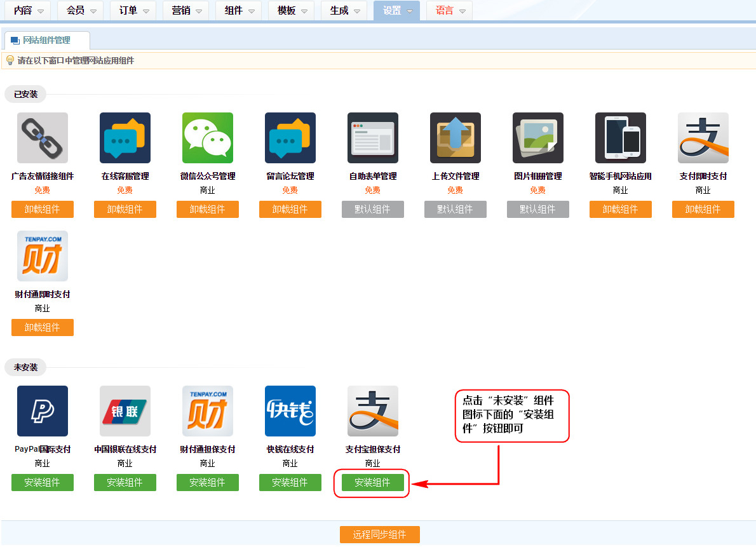Viewport: 756px width, 547px height.
Task: Uninstall 在线客服管理 via 卸载组件 button
Action: tap(125, 210)
